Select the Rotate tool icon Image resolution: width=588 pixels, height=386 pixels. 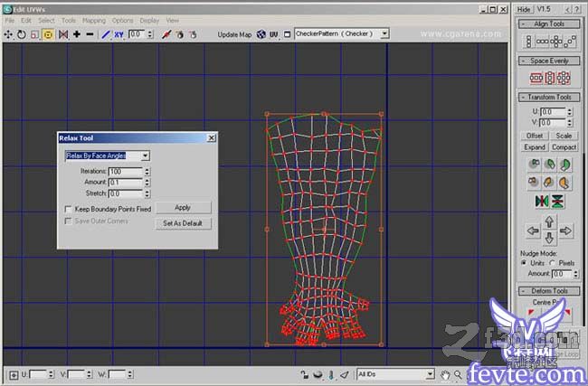point(22,34)
